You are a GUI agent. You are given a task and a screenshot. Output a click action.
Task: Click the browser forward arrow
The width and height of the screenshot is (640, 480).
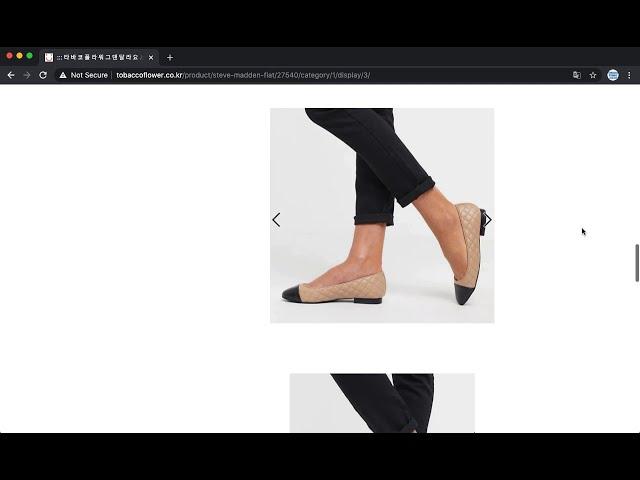[x=27, y=75]
